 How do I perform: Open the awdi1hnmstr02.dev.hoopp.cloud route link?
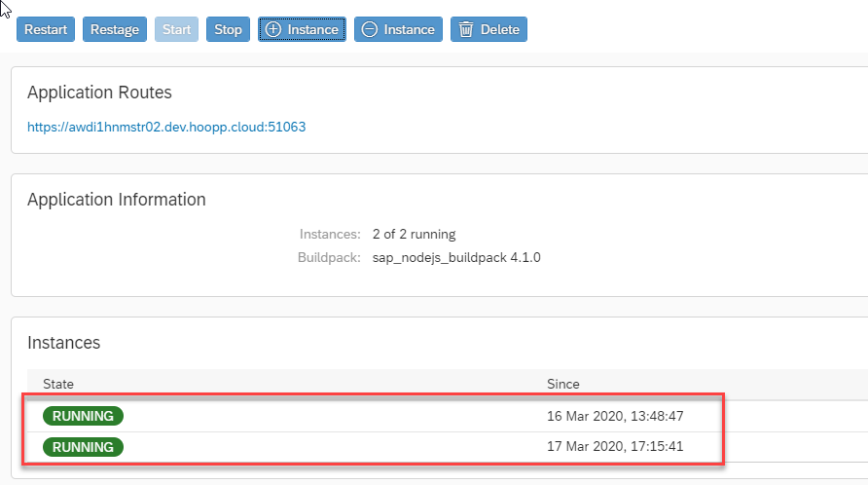click(x=166, y=127)
